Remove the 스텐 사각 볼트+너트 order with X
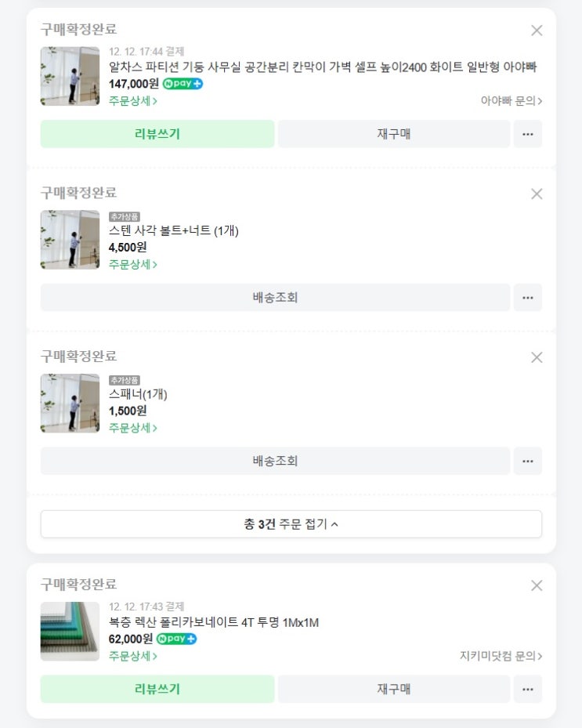The image size is (582, 728). pyautogui.click(x=537, y=194)
